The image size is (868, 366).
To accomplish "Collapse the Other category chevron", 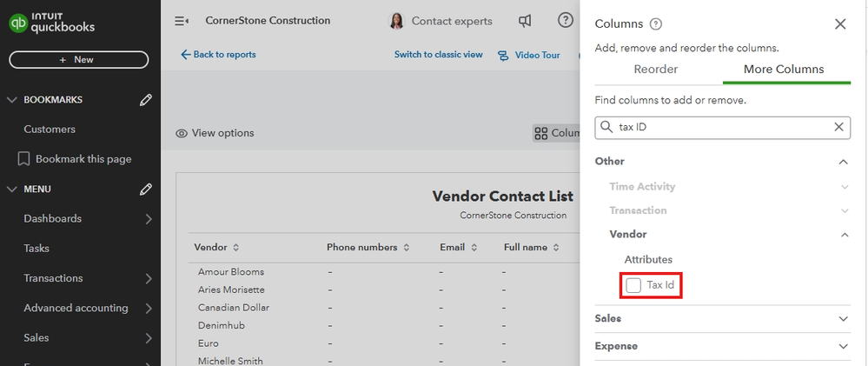I will pyautogui.click(x=843, y=162).
